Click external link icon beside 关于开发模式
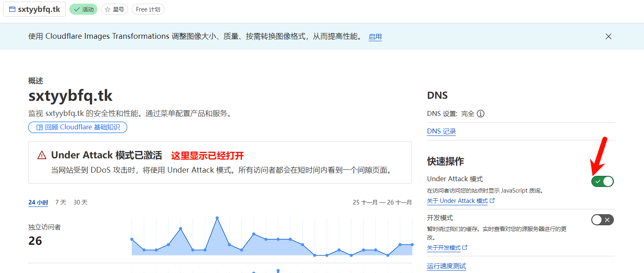The image size is (644, 273). [x=465, y=248]
